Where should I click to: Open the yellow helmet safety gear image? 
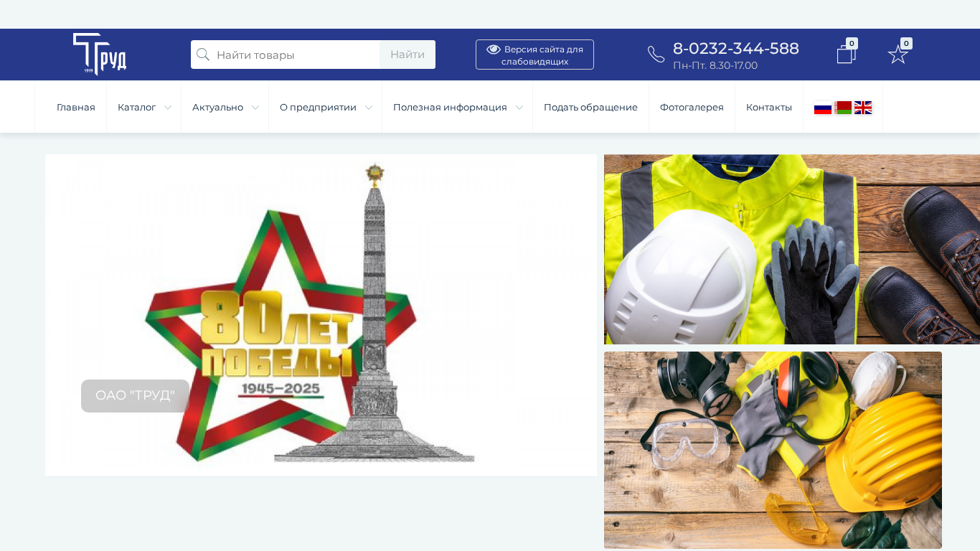(x=773, y=450)
